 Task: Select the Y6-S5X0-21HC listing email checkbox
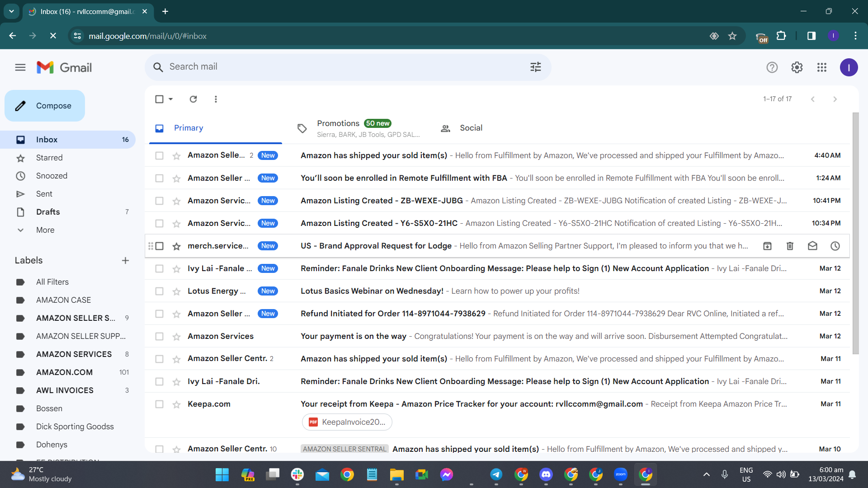click(x=159, y=223)
